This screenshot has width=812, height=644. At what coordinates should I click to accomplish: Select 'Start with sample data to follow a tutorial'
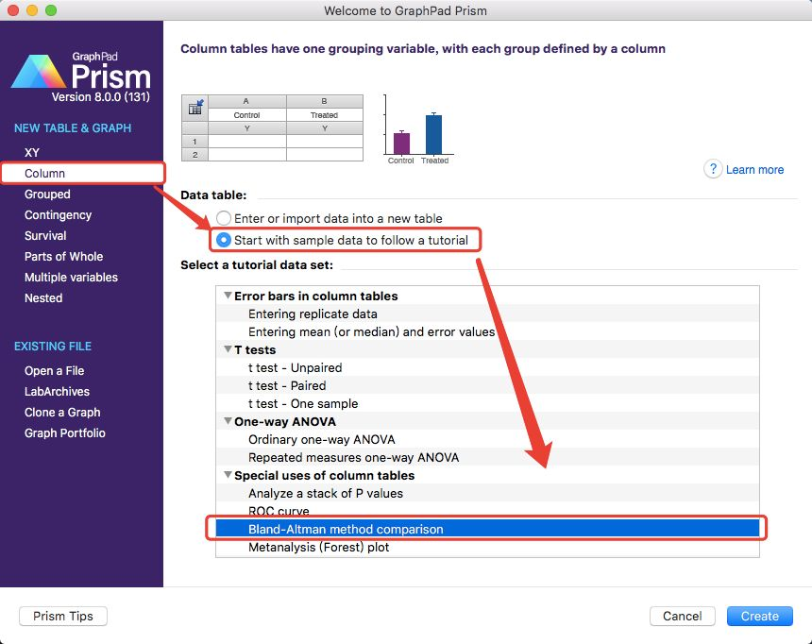pyautogui.click(x=223, y=240)
